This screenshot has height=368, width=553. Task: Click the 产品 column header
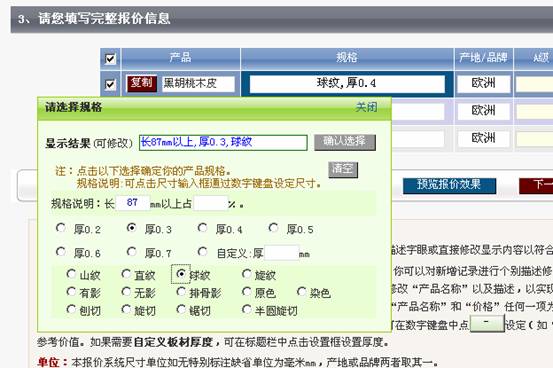(181, 58)
